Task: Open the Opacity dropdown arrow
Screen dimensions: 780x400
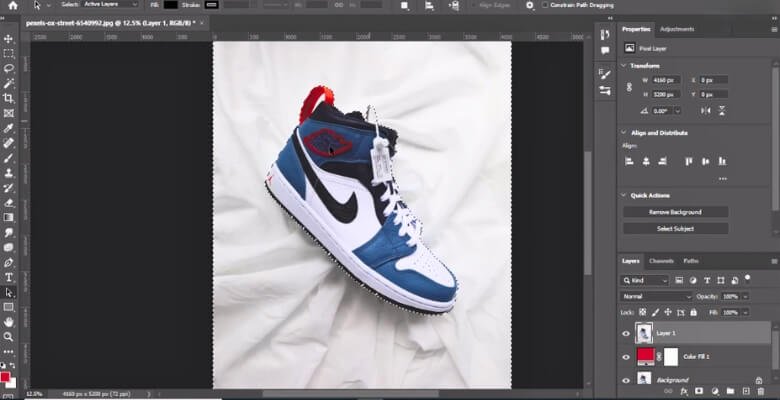Action: pyautogui.click(x=745, y=297)
